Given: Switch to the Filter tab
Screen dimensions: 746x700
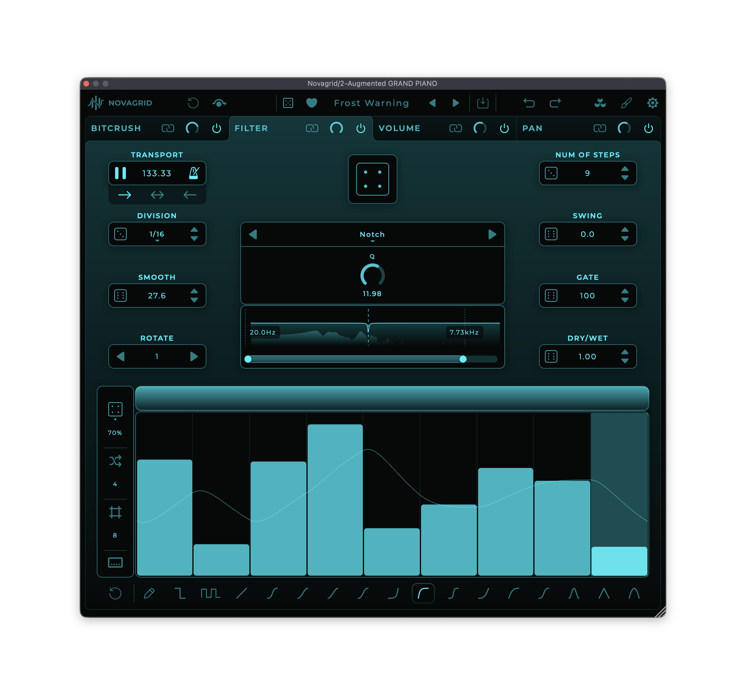Looking at the screenshot, I should [251, 128].
